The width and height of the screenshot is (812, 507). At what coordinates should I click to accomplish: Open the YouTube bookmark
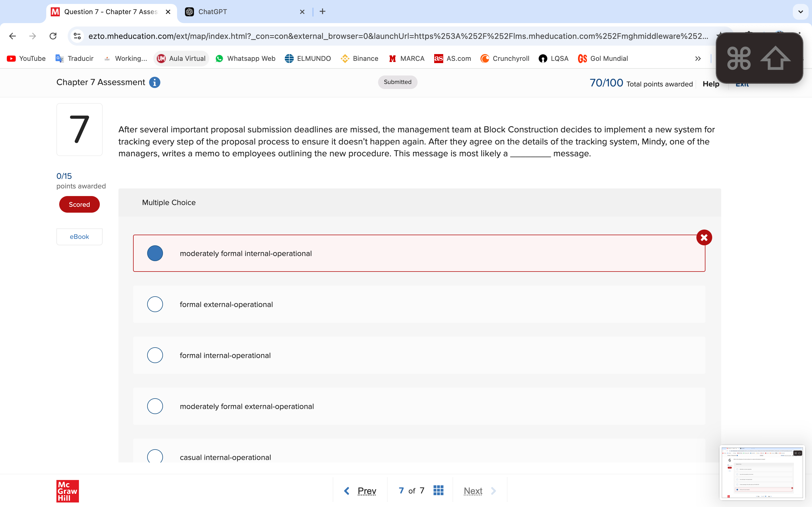tap(26, 58)
